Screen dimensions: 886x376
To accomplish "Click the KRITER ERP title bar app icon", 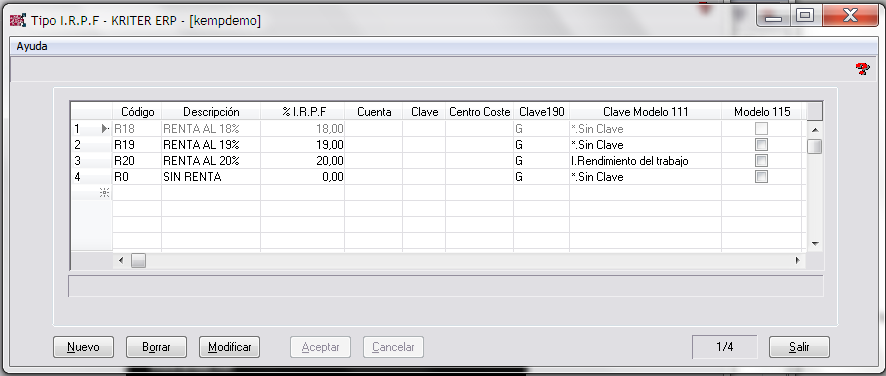I will click(x=18, y=20).
